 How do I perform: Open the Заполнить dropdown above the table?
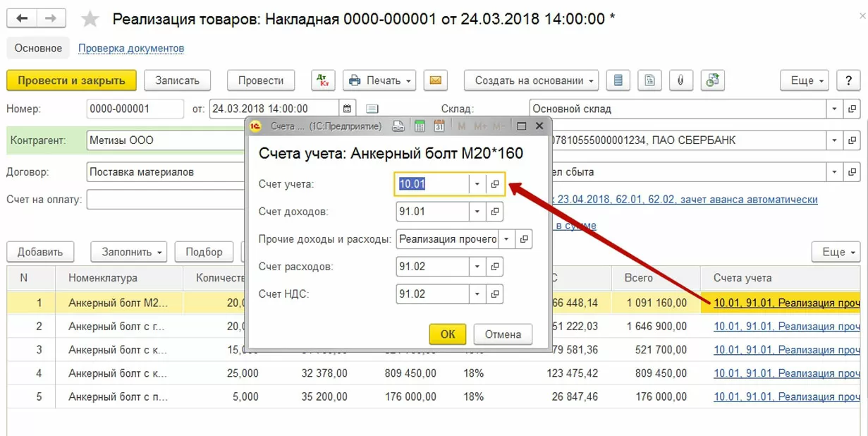tap(128, 252)
